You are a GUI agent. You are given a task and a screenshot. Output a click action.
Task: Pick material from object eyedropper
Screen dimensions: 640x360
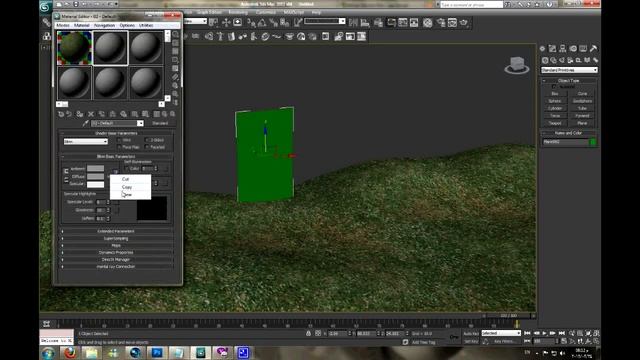(x=85, y=123)
